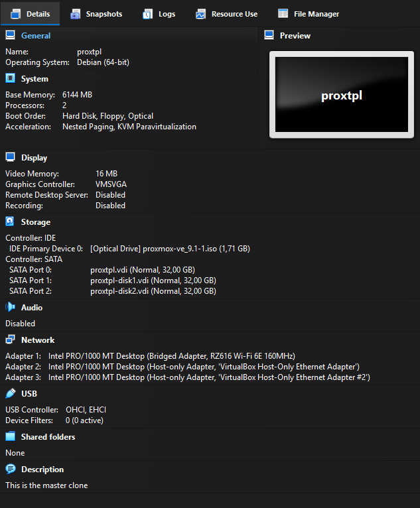Image resolution: width=420 pixels, height=508 pixels.
Task: Click the Audio Disabled status text
Action: tap(20, 324)
